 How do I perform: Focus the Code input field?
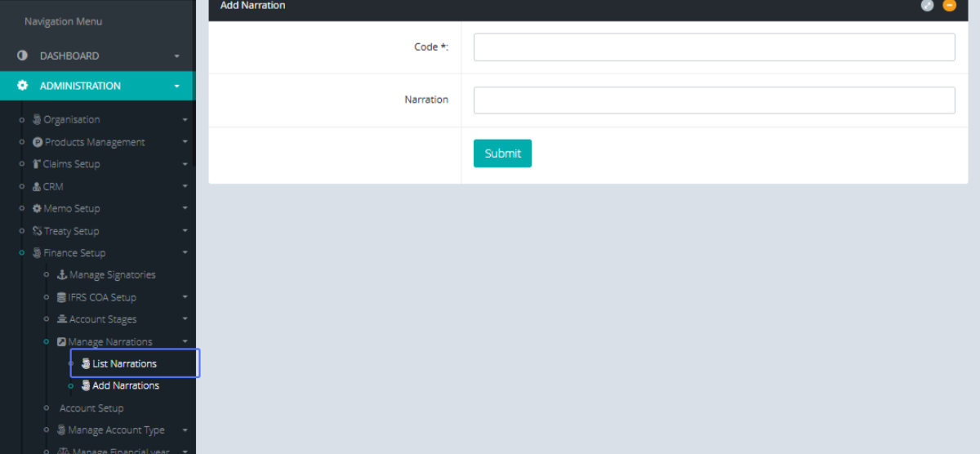point(714,47)
